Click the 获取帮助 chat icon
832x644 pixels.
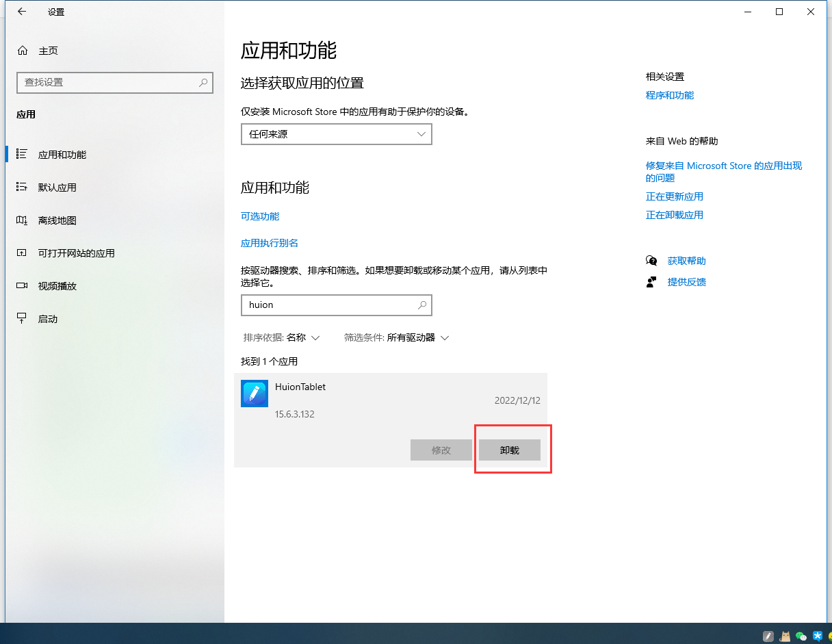[x=651, y=261]
